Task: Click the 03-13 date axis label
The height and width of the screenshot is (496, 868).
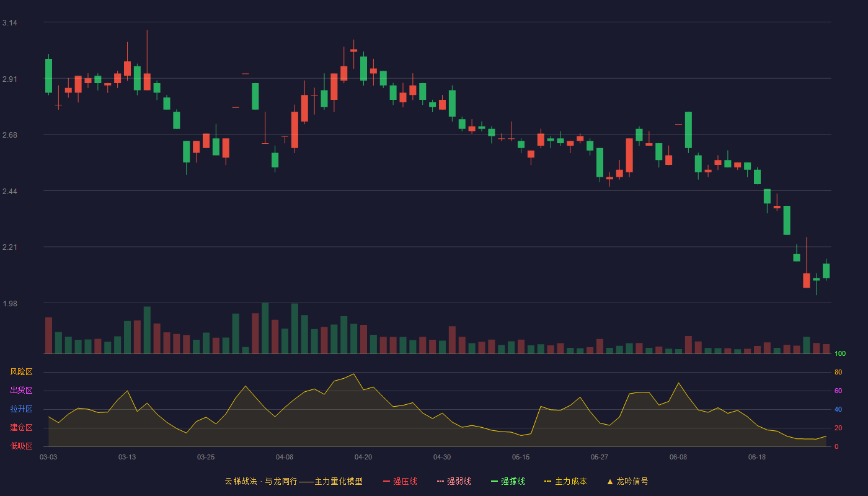Action: pyautogui.click(x=127, y=457)
